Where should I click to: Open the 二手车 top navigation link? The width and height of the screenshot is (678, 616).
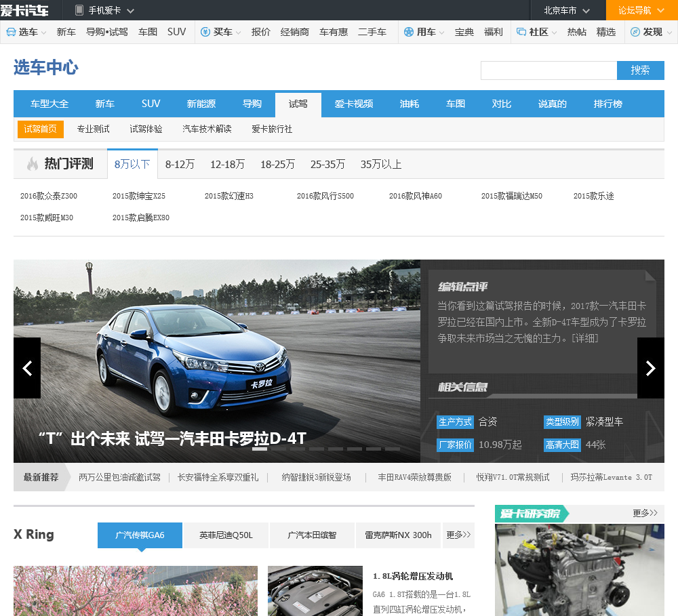372,32
